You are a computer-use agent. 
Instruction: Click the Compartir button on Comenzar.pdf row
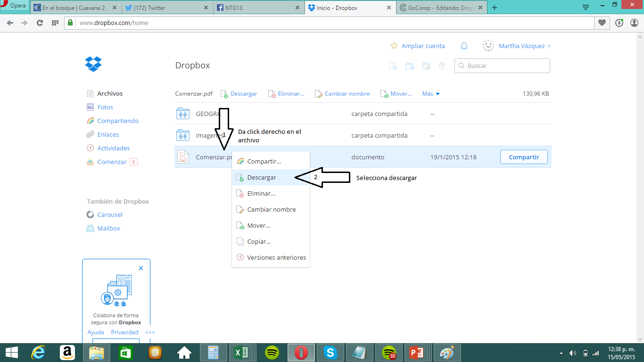point(523,157)
